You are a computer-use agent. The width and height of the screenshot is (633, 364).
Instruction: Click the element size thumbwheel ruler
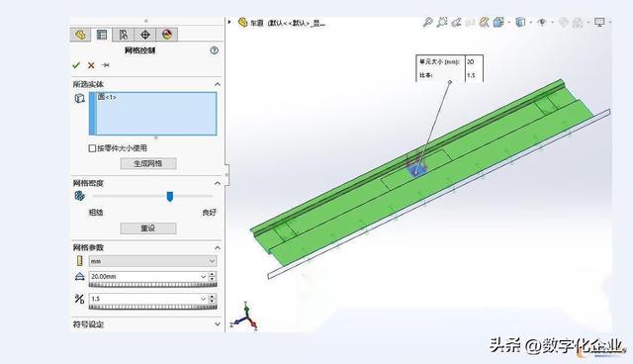click(152, 285)
